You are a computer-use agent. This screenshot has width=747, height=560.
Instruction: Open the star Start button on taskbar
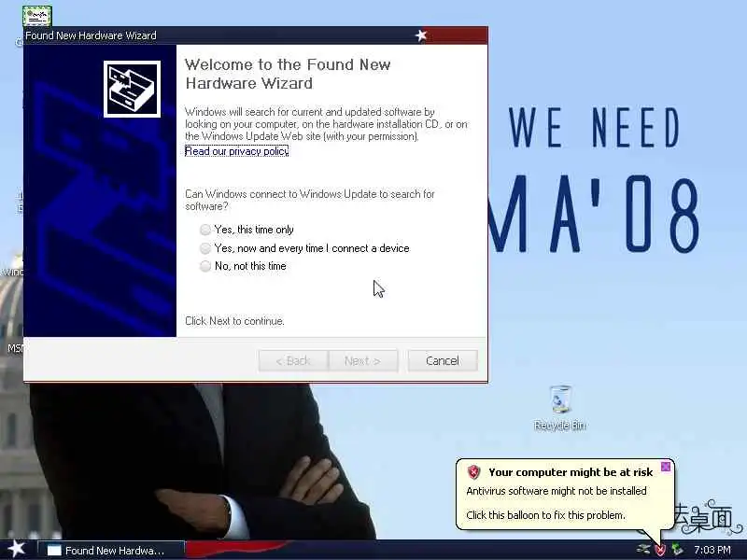point(16,549)
